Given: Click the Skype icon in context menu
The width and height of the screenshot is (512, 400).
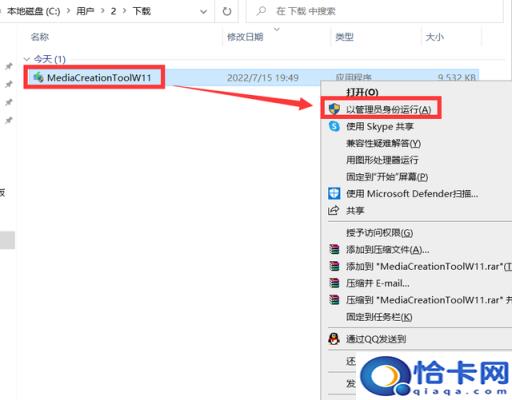Looking at the screenshot, I should (x=334, y=126).
